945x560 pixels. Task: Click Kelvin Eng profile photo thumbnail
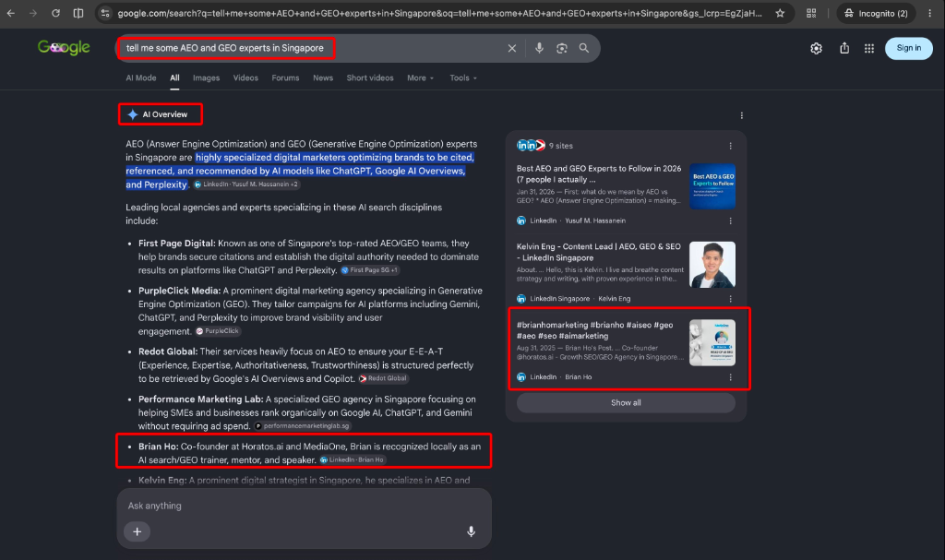pyautogui.click(x=712, y=265)
